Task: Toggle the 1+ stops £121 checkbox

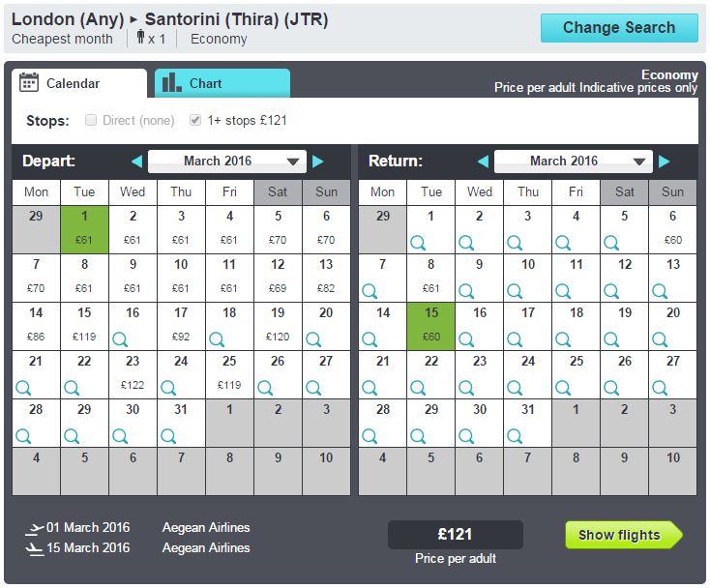Action: coord(195,120)
